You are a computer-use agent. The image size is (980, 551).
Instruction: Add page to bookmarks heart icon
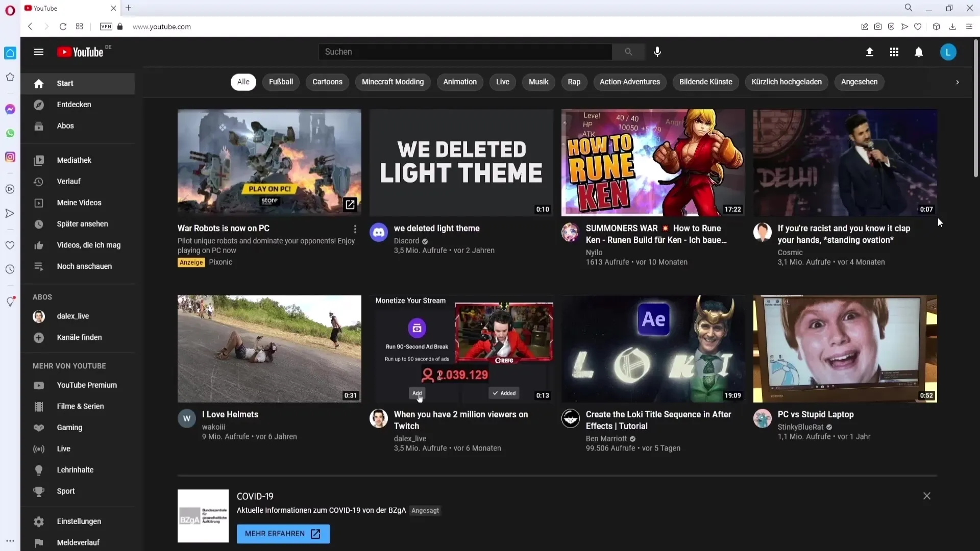click(x=918, y=27)
